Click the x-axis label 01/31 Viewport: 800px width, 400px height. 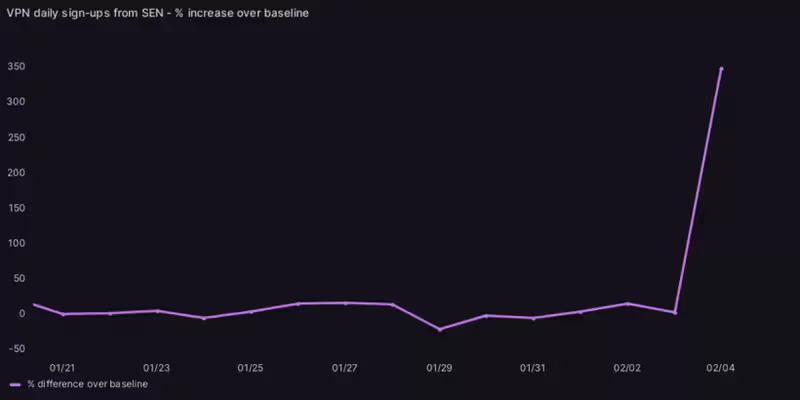point(533,368)
